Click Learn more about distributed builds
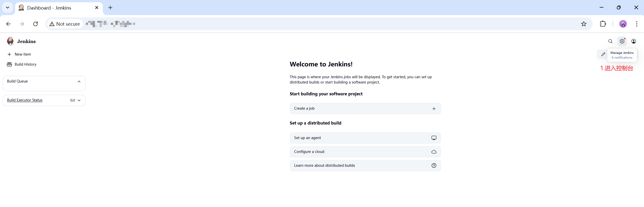The image size is (644, 207). click(365, 165)
